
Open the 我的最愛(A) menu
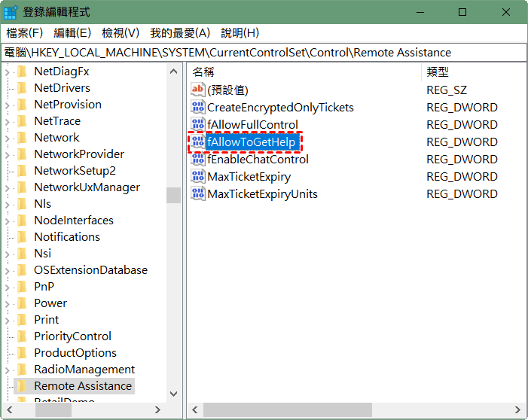pos(180,33)
